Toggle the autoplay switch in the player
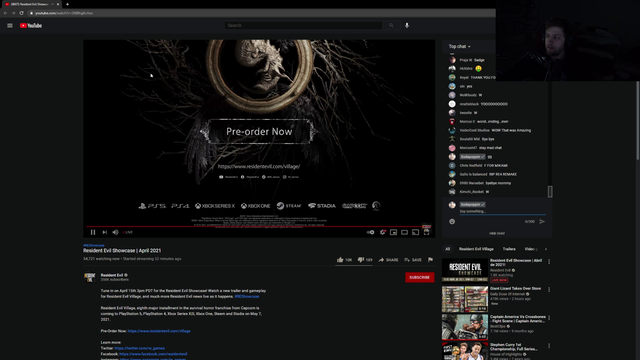 371,232
